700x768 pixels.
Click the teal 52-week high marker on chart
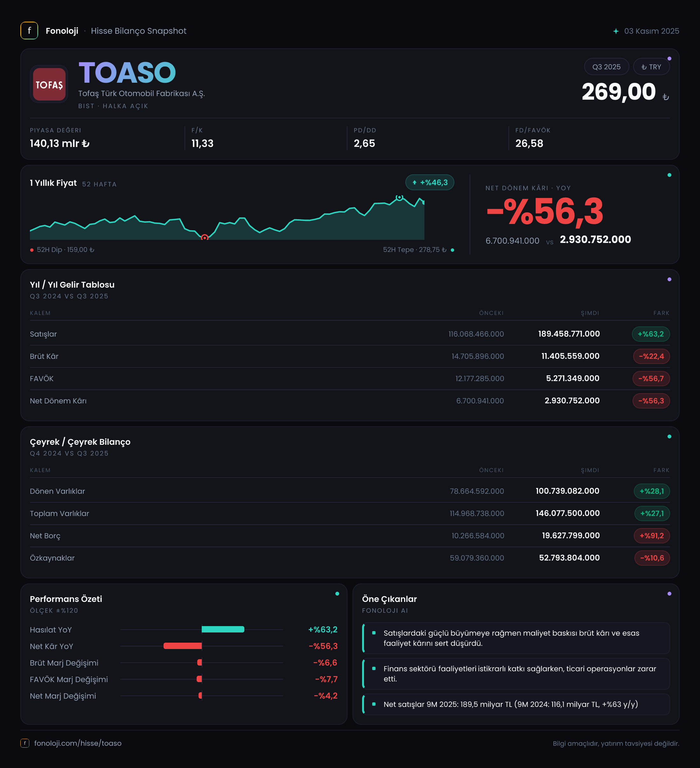coord(399,197)
